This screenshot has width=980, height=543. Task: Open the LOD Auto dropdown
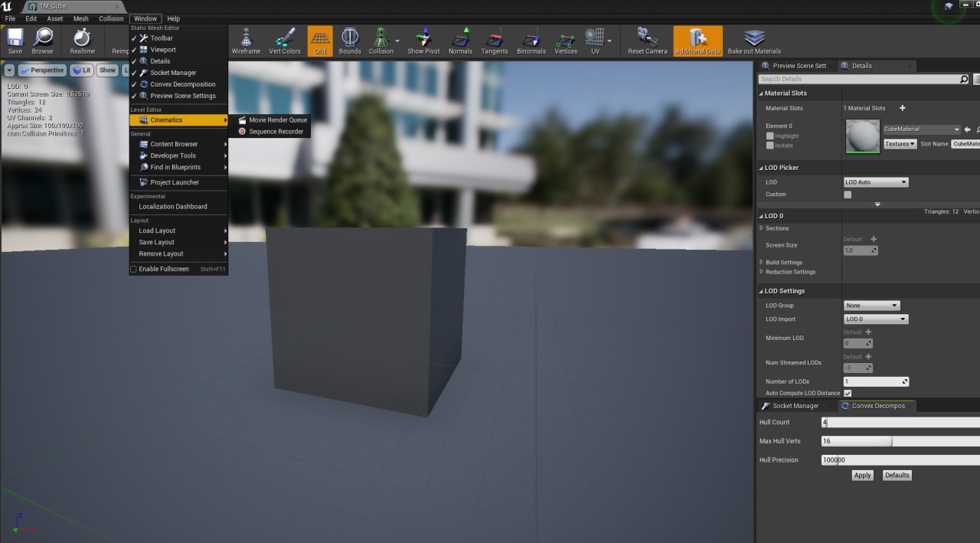point(876,182)
